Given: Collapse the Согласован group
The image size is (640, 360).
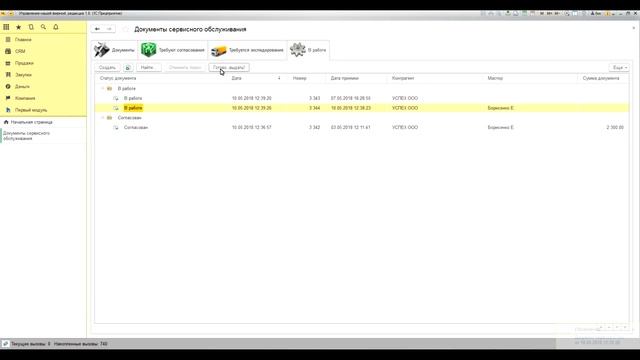Looking at the screenshot, I should (x=102, y=118).
